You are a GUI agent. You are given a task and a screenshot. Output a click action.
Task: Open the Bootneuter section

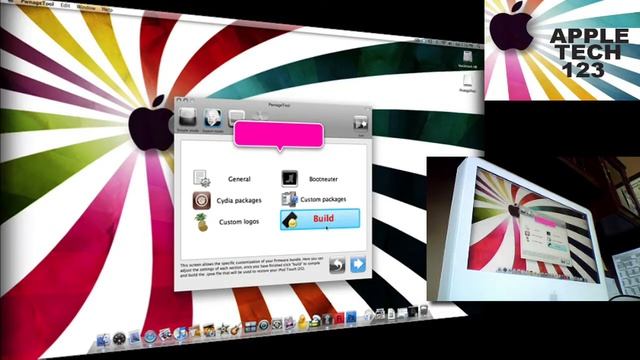pyautogui.click(x=310, y=179)
